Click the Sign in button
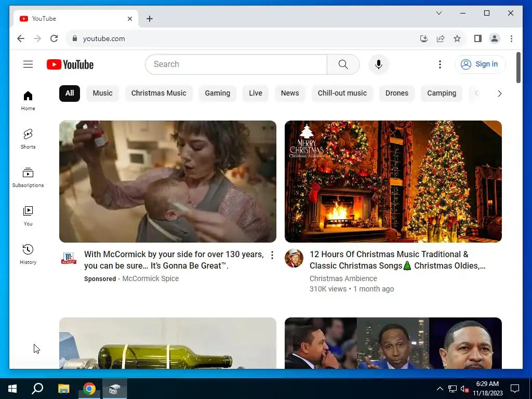The image size is (532, 399). 480,64
